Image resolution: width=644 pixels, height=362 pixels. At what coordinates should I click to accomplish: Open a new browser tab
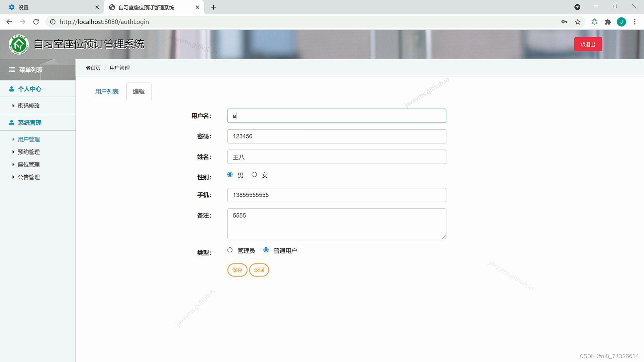pyautogui.click(x=213, y=7)
